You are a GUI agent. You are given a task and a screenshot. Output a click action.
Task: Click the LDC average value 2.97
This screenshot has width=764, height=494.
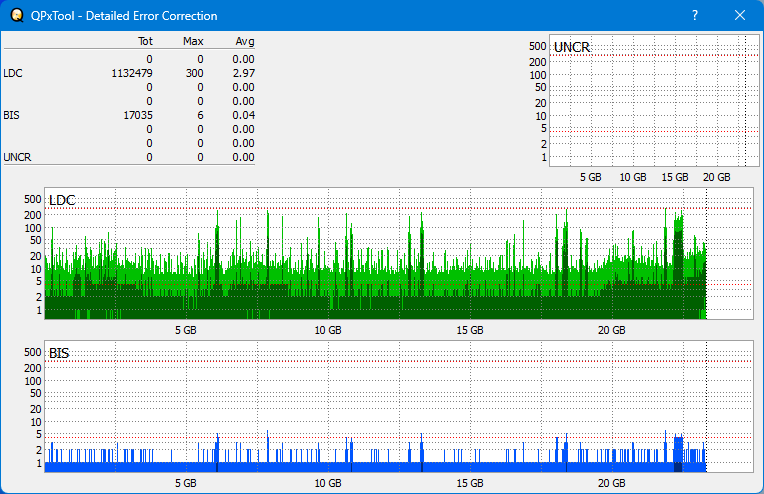(243, 73)
